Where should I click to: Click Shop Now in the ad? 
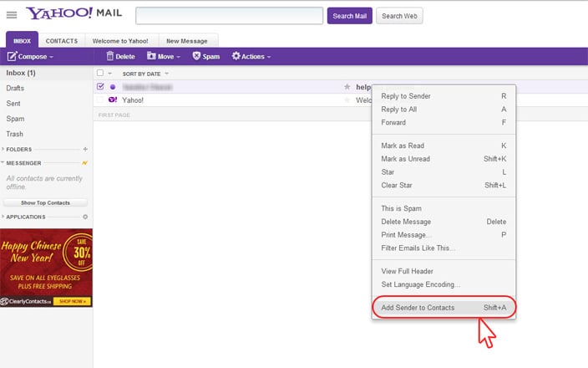coord(72,301)
